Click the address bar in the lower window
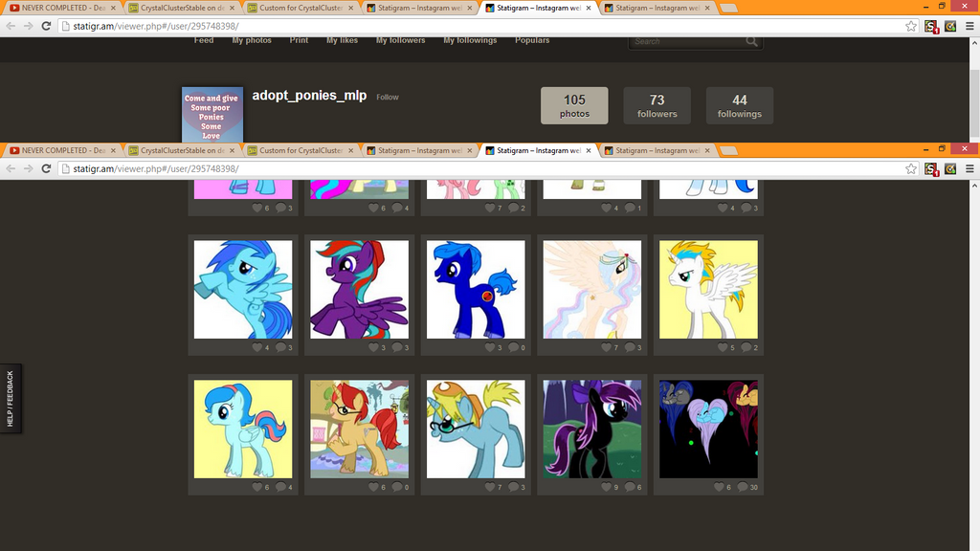Screen dimensions: 980x551 pyautogui.click(x=481, y=168)
